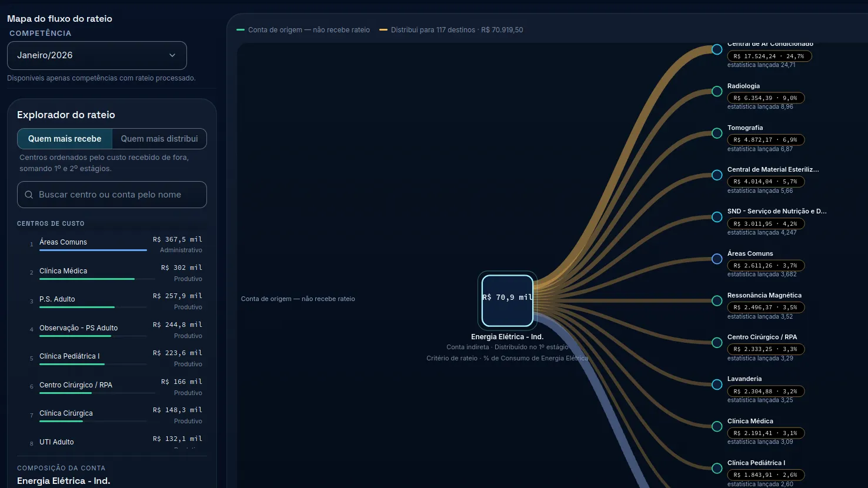This screenshot has height=488, width=868.
Task: Select Áreas Comuns in cost center list
Action: pyautogui.click(x=112, y=244)
